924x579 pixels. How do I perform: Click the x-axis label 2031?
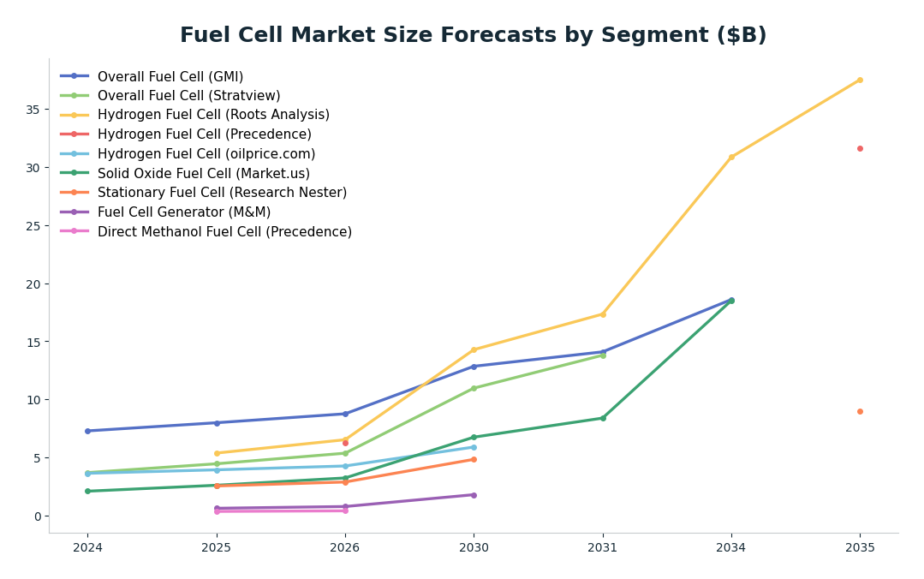coord(602,548)
